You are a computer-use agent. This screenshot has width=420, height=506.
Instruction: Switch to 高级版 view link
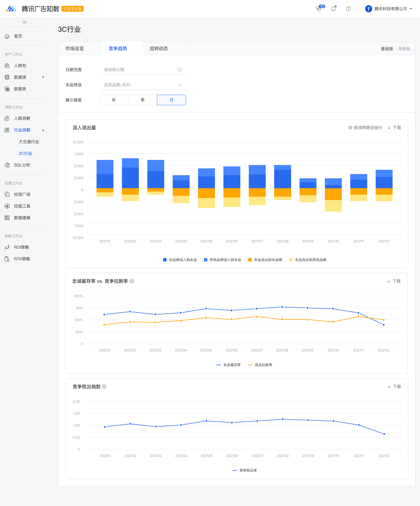tap(404, 49)
